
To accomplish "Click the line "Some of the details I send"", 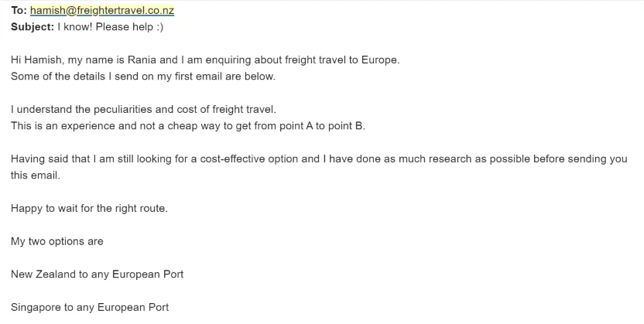I will tap(142, 76).
